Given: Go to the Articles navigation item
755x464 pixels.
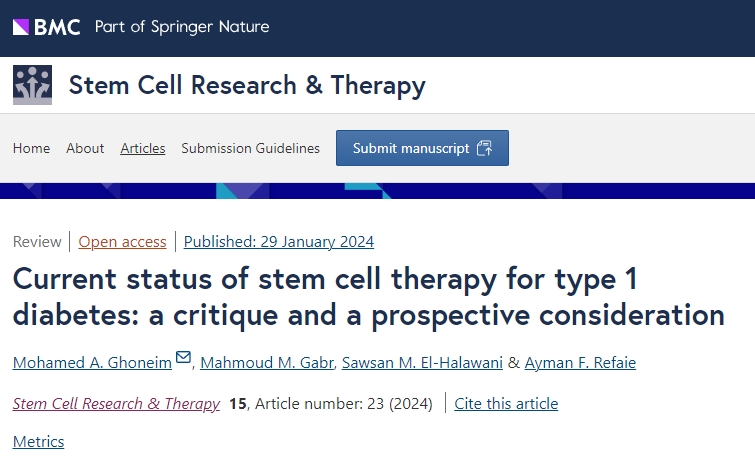Looking at the screenshot, I should 143,148.
